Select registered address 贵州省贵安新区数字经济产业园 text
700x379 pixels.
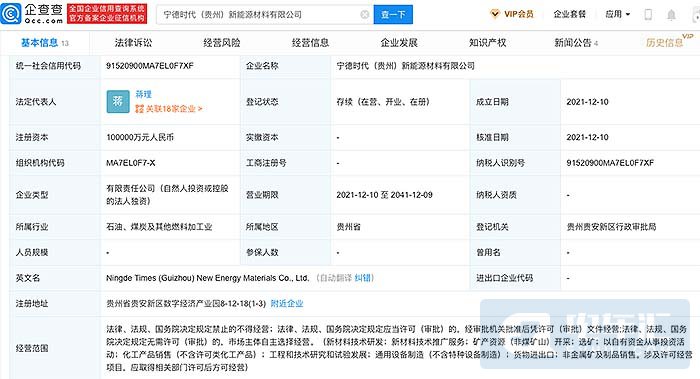coord(186,304)
